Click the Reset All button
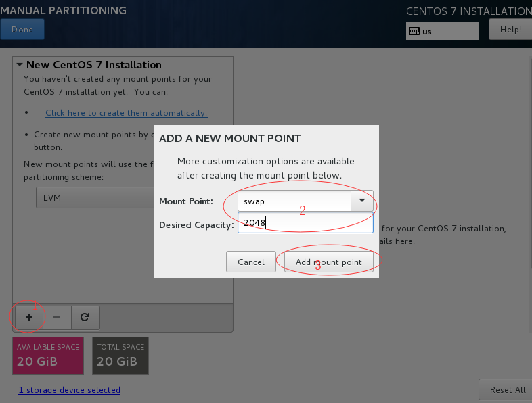Screen dimensions: 532x403 tap(507, 390)
